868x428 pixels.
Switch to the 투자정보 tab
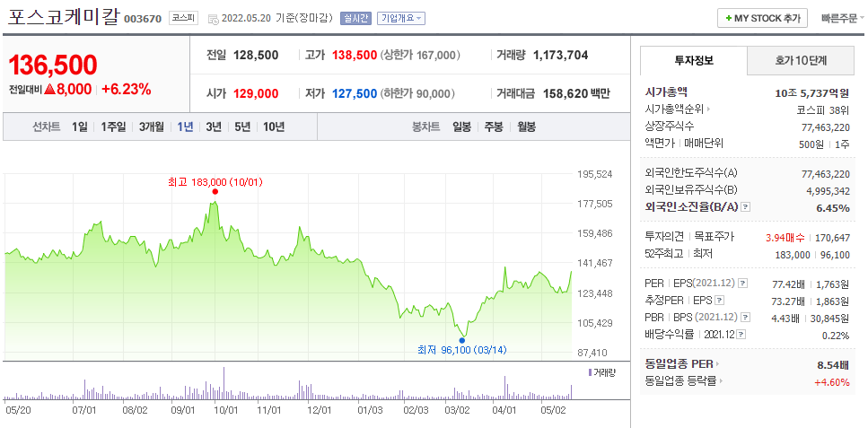coord(694,61)
